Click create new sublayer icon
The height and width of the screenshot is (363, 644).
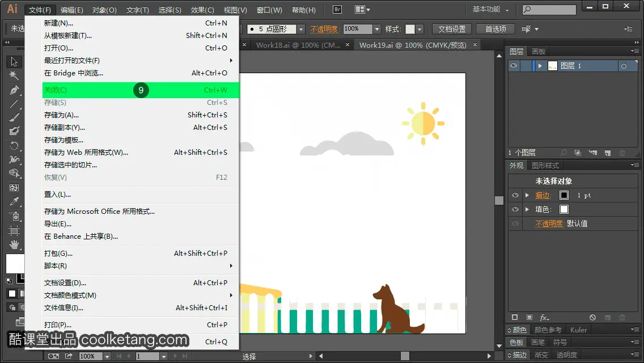pos(592,153)
